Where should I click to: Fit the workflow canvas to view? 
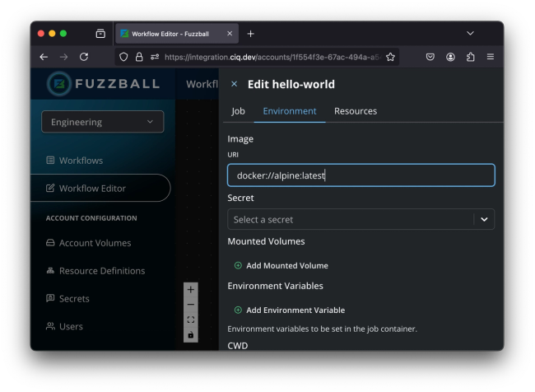point(191,320)
